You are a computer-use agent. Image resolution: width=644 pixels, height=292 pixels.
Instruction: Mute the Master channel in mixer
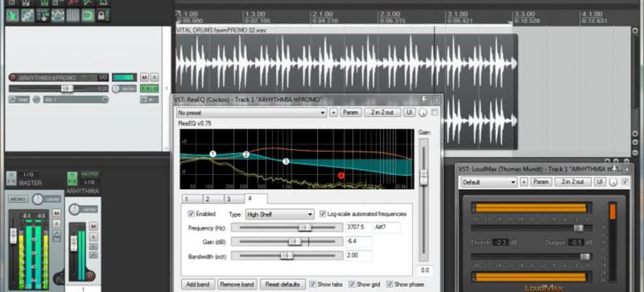pos(57,213)
